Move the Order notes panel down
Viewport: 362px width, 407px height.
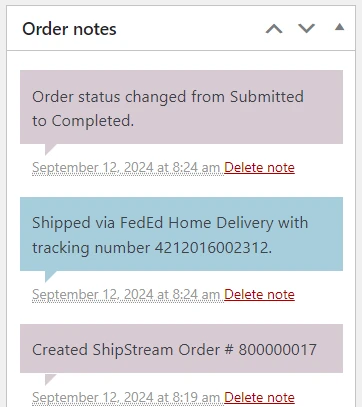coord(306,29)
